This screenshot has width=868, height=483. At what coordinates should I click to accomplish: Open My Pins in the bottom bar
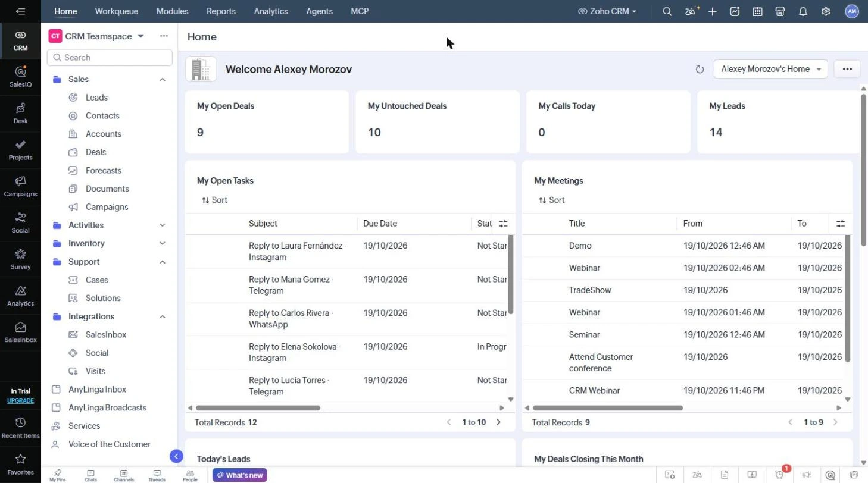58,475
